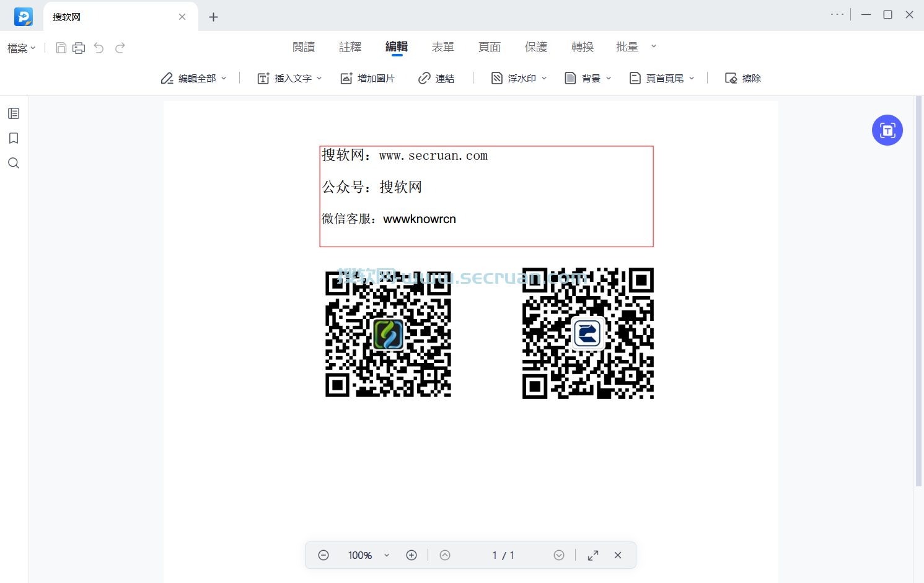Click the page number field 1 / 1

tap(503, 555)
